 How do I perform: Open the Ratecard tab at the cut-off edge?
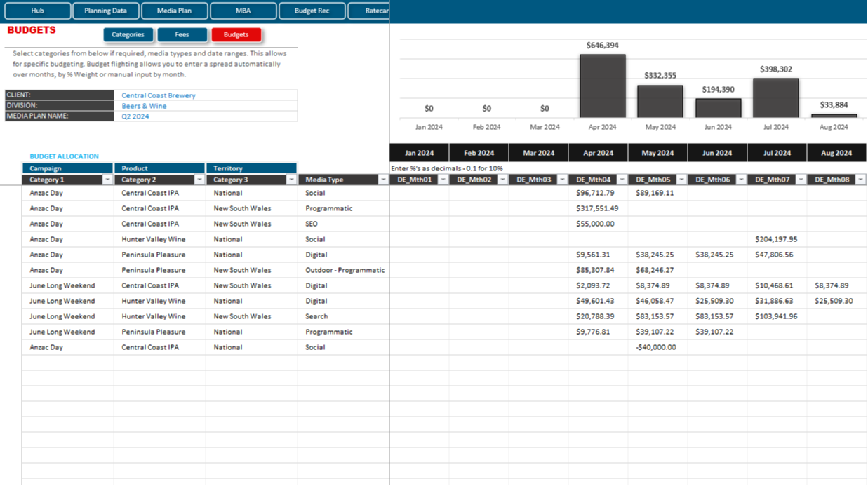pyautogui.click(x=368, y=11)
